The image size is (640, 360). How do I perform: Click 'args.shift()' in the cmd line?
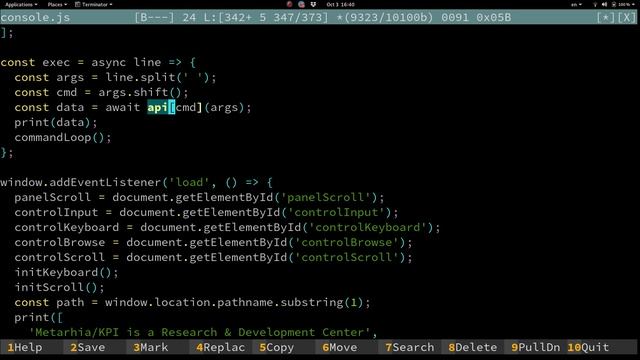pyautogui.click(x=140, y=93)
